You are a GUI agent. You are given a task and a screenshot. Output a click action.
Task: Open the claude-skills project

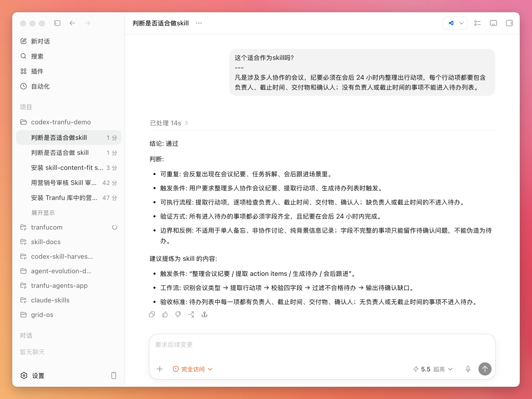[x=69, y=300]
